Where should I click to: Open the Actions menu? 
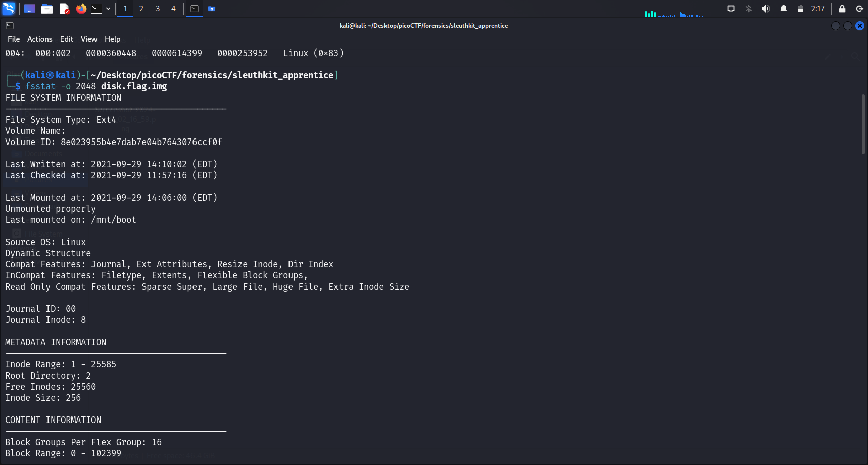pos(39,39)
